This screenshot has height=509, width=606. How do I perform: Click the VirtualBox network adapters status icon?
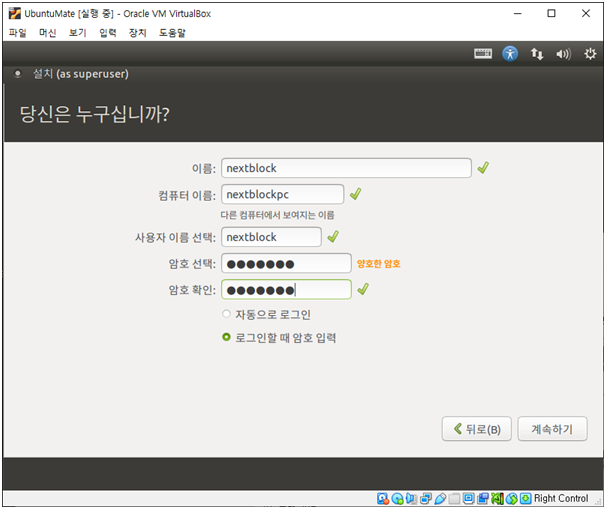[x=426, y=499]
